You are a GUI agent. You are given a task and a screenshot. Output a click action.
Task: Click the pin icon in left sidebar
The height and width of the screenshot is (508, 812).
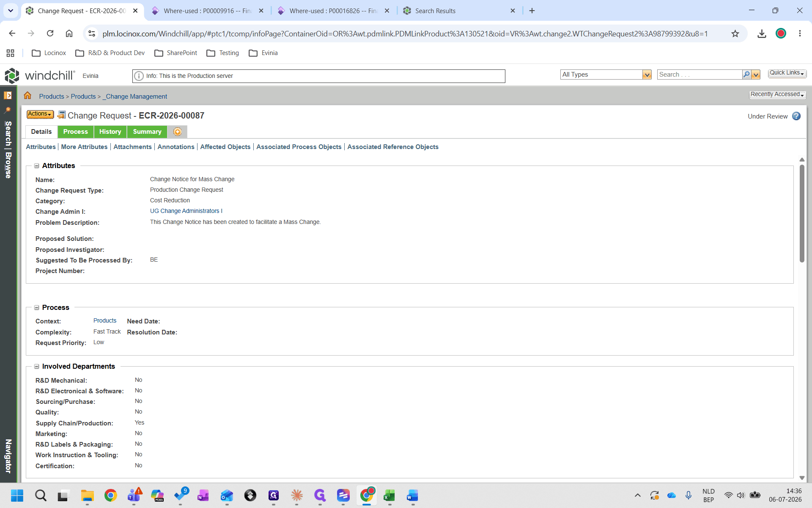point(8,110)
